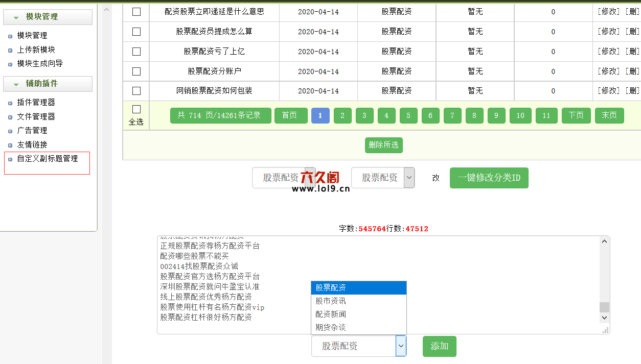The width and height of the screenshot is (641, 364).
Task: Click the 添加 add button
Action: click(439, 347)
